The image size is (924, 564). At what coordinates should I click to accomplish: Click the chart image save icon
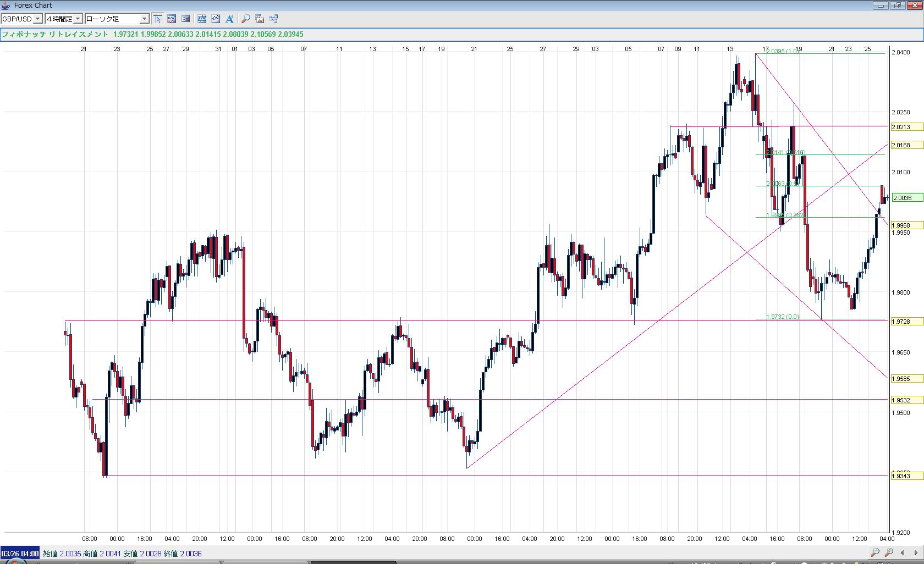pos(260,19)
